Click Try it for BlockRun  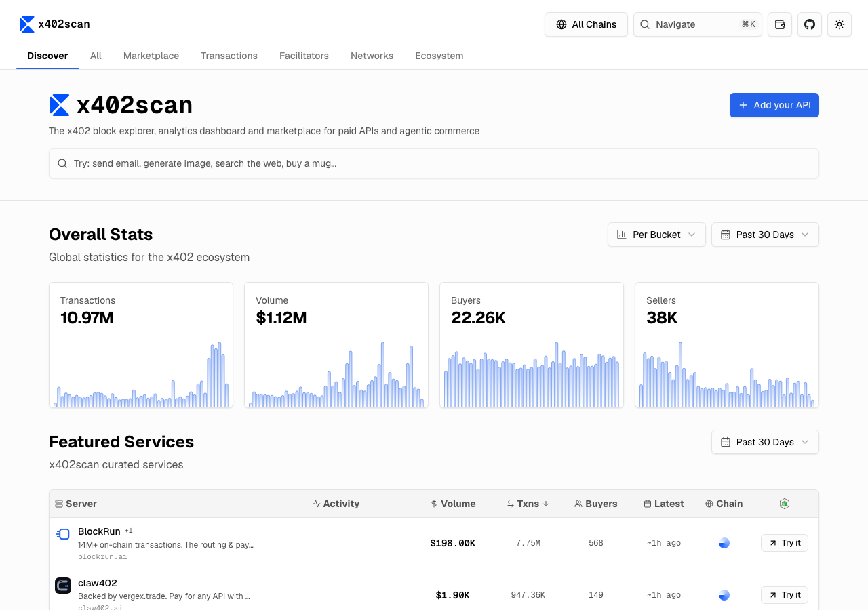(x=785, y=543)
